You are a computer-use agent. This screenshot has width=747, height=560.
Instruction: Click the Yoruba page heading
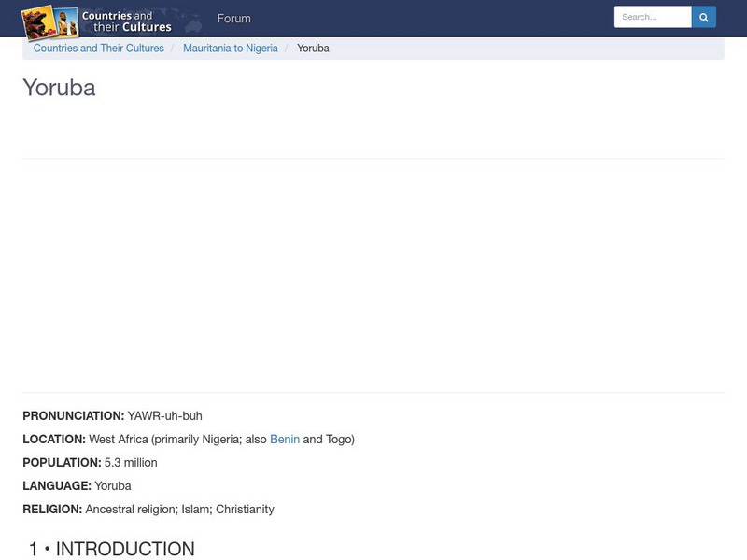tap(59, 88)
